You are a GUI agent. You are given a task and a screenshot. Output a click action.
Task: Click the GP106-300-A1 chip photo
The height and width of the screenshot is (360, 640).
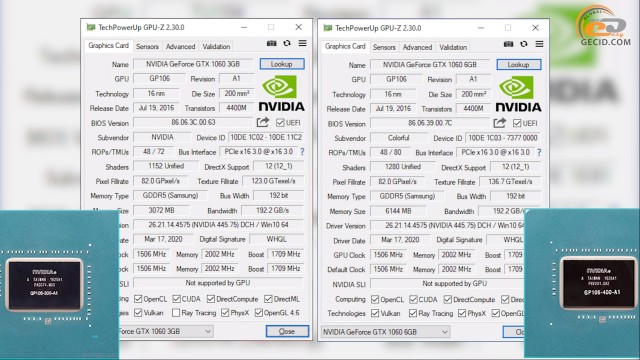59,284
